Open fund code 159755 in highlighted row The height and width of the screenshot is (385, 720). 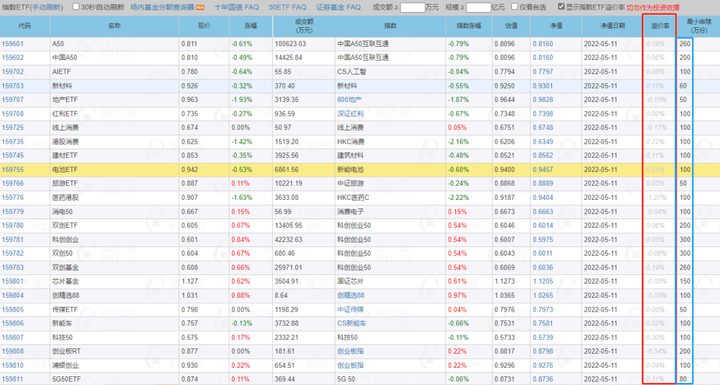[x=12, y=170]
